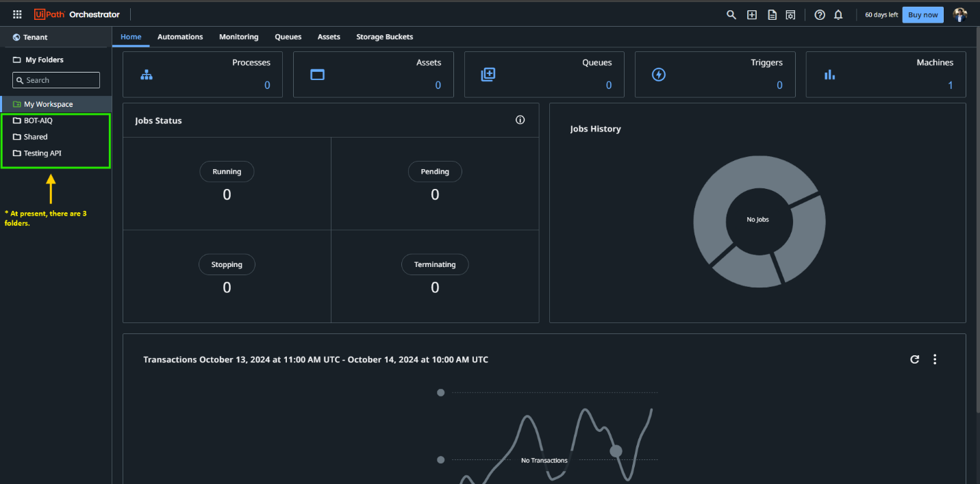Screen dimensions: 980x484
Task: Click the folder icon beside BOT-AIQ
Action: pyautogui.click(x=17, y=120)
